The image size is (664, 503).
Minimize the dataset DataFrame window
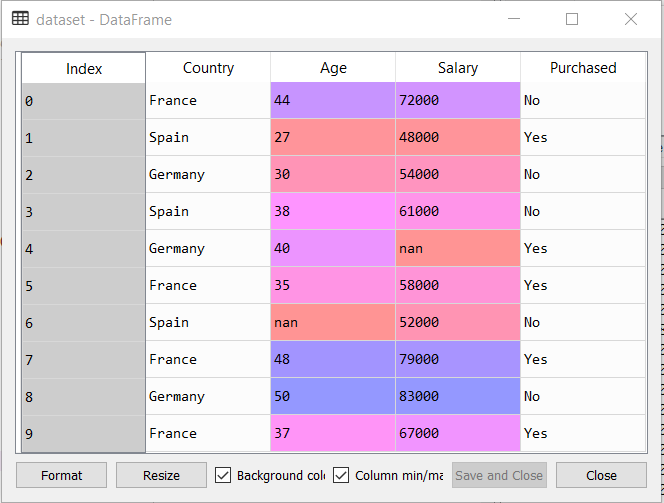[x=514, y=19]
